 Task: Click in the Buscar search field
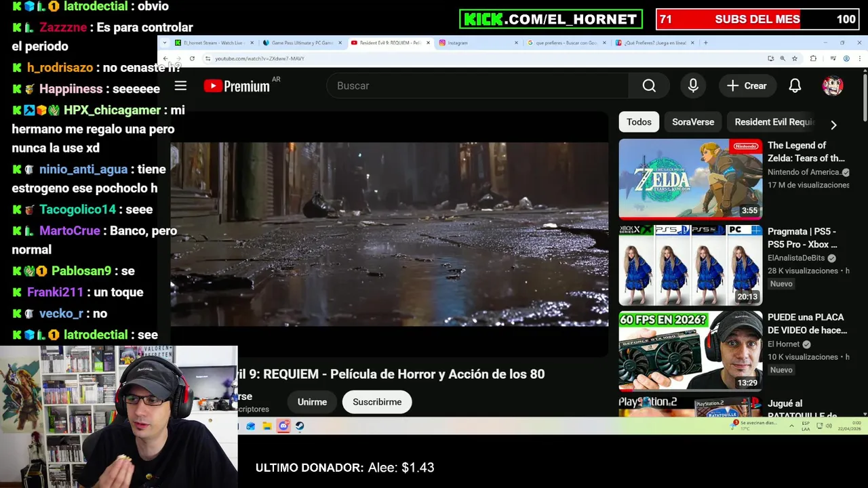[x=477, y=86]
